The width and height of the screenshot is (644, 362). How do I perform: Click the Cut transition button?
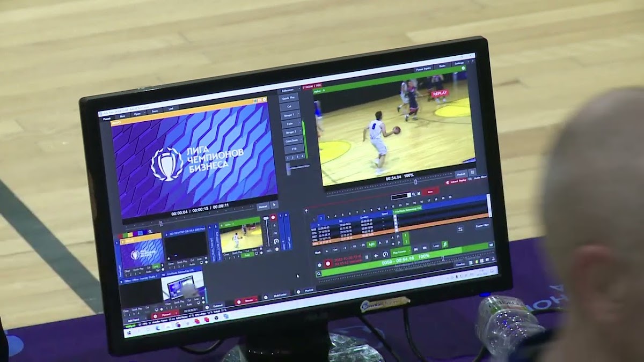point(289,106)
